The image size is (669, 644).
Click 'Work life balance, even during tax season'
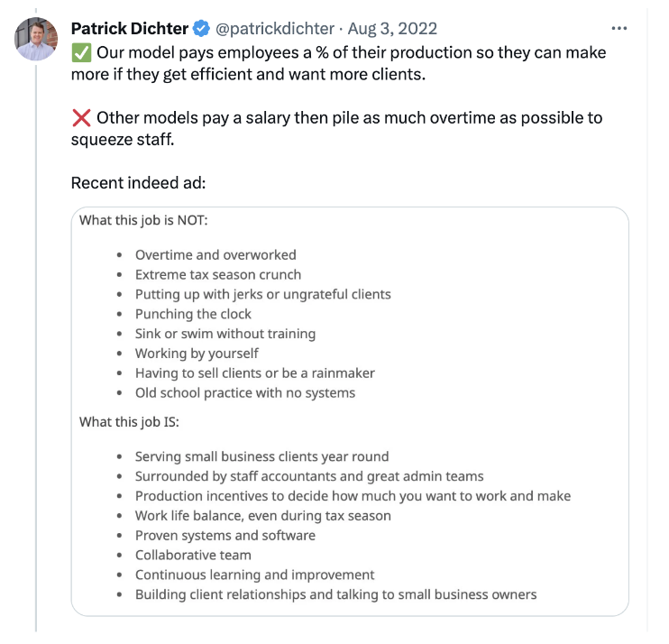coord(263,516)
